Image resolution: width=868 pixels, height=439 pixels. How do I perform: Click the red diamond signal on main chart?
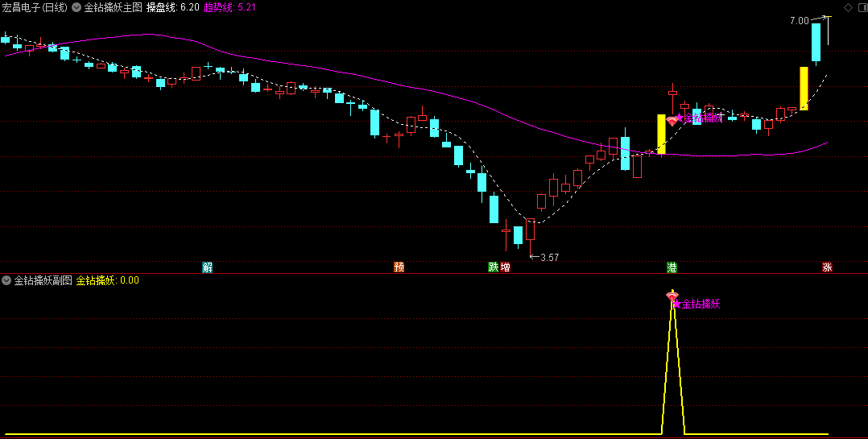tap(672, 121)
